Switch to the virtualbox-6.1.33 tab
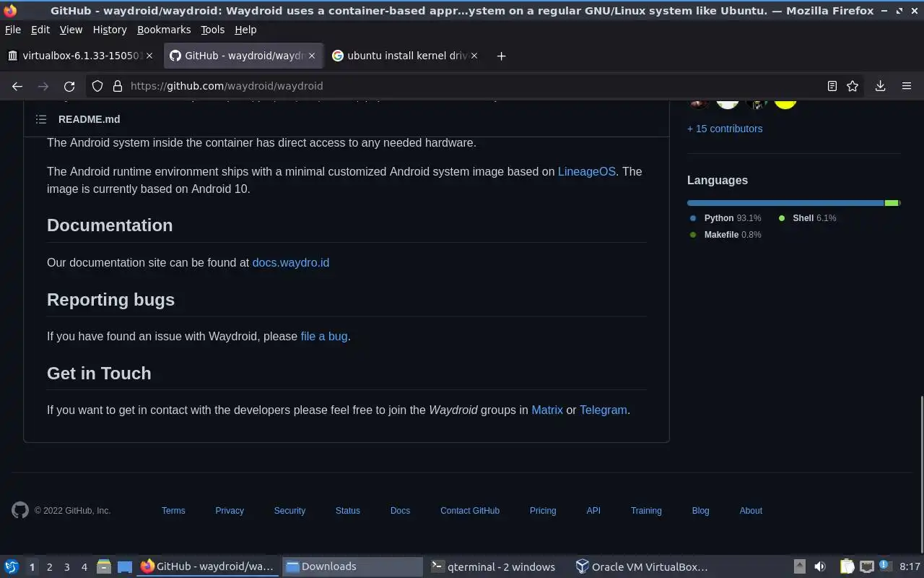This screenshot has width=924, height=578. pyautogui.click(x=81, y=56)
